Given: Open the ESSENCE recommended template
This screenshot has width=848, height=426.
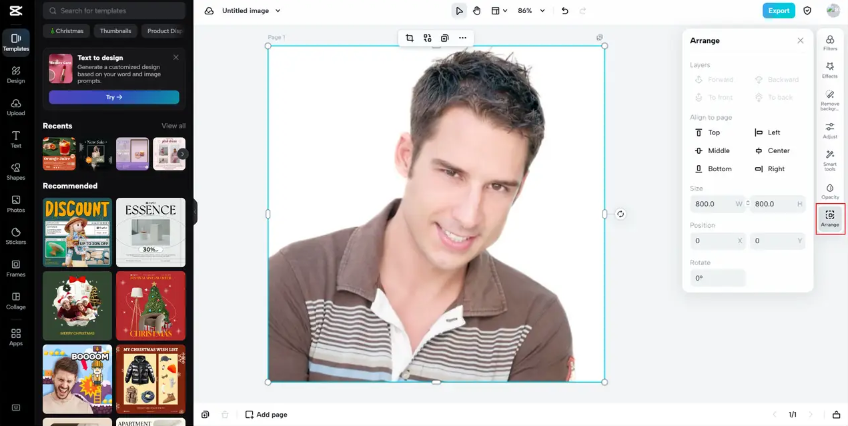Looking at the screenshot, I should point(151,232).
